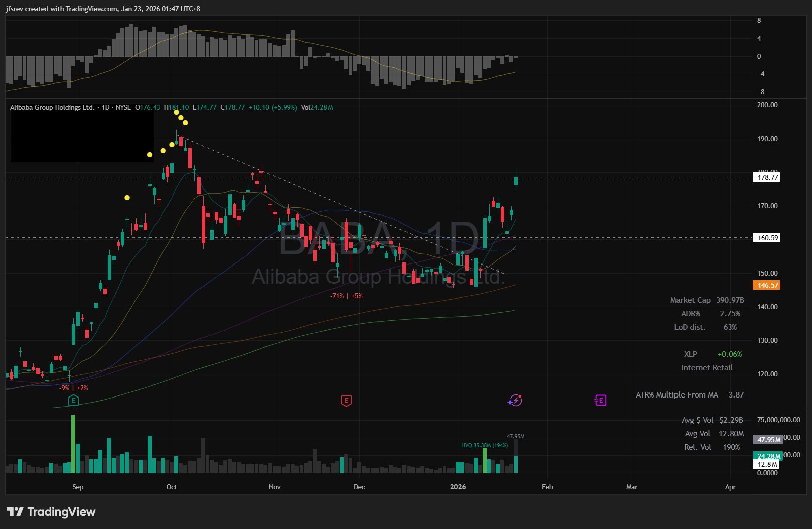This screenshot has height=529, width=812.
Task: Click the 190.00 price scale label
Action: point(767,139)
